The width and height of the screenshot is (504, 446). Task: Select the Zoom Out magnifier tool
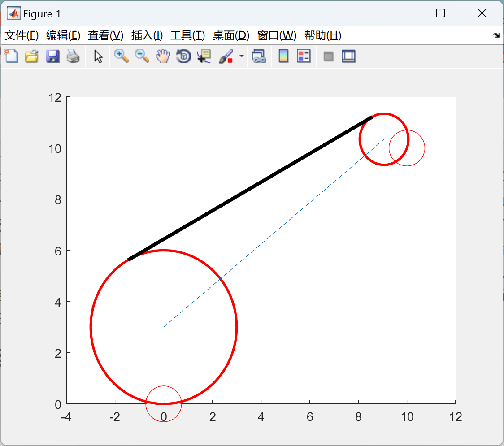pyautogui.click(x=142, y=56)
